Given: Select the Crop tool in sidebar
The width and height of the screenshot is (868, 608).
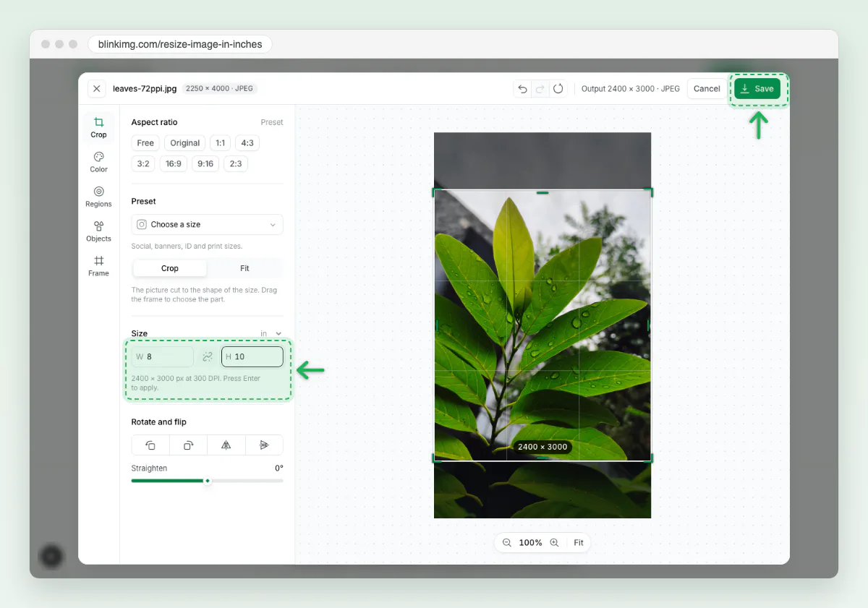Looking at the screenshot, I should point(98,127).
